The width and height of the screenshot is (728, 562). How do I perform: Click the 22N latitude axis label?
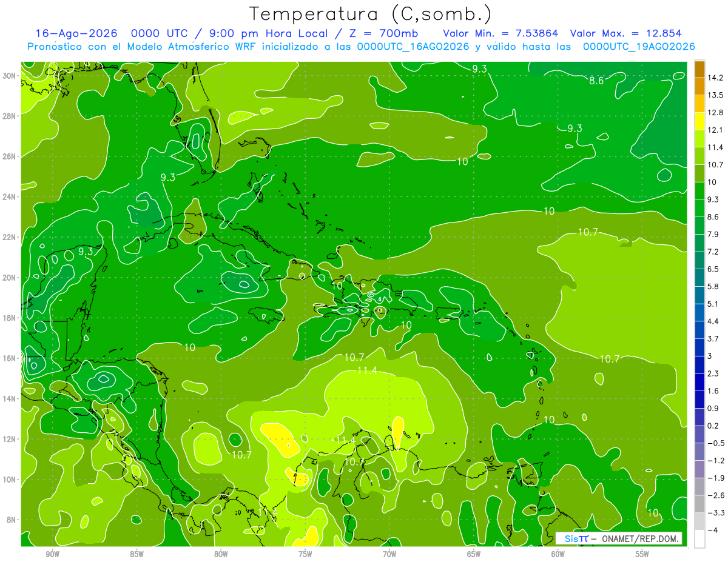coord(10,237)
